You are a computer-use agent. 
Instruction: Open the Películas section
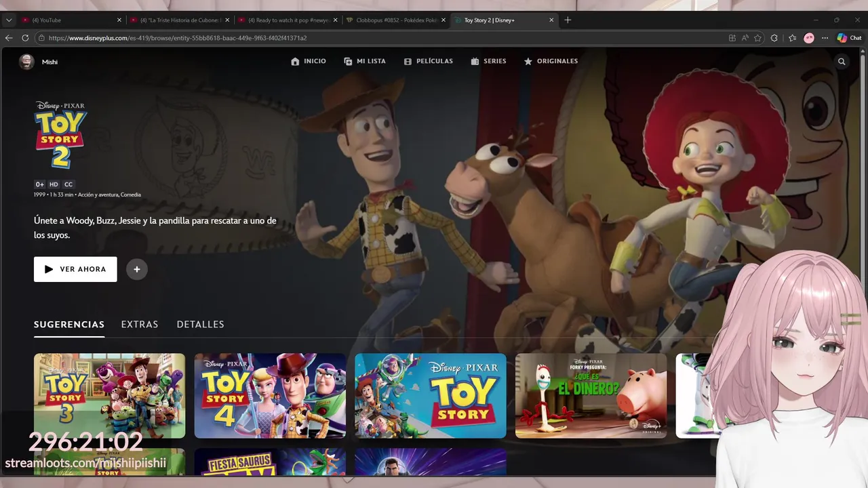[428, 61]
